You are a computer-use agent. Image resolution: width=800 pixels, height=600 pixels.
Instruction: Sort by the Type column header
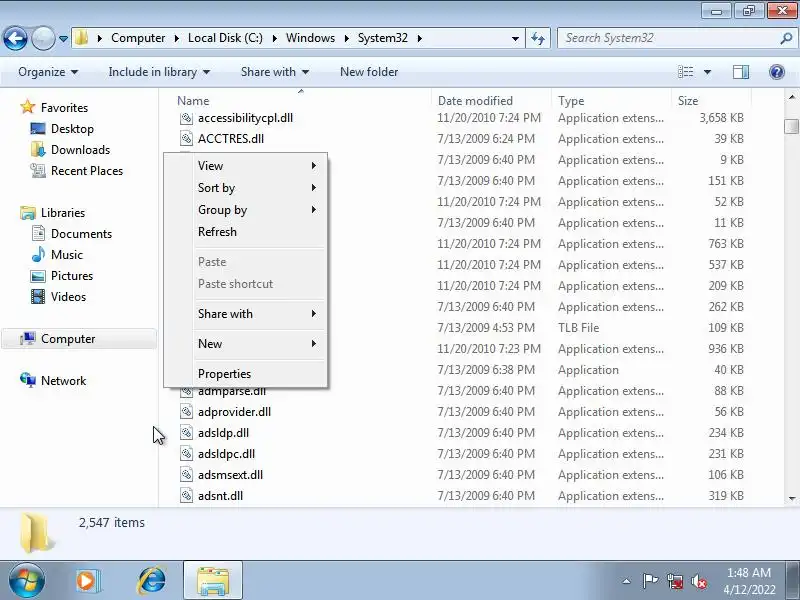pyautogui.click(x=611, y=101)
